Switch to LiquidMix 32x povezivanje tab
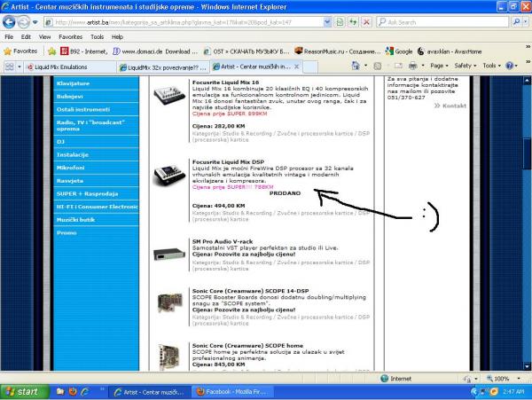Viewport: 532px width, 400px height. 163,67
